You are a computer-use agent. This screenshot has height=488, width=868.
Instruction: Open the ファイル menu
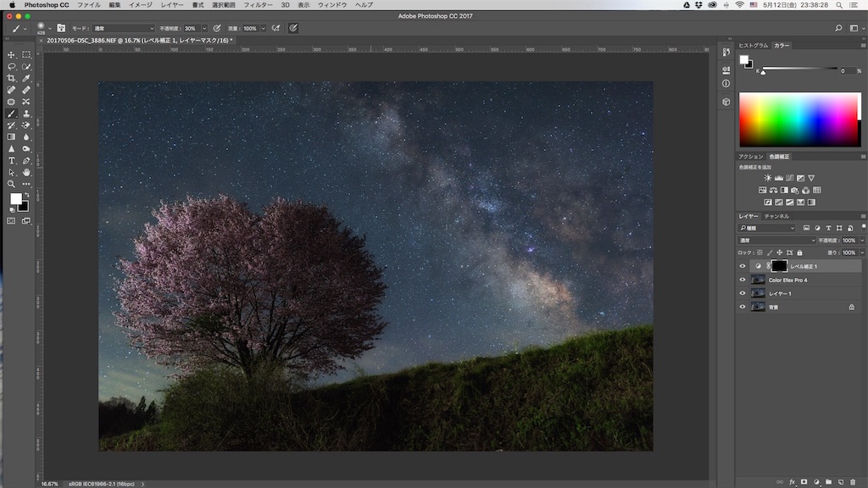88,4
